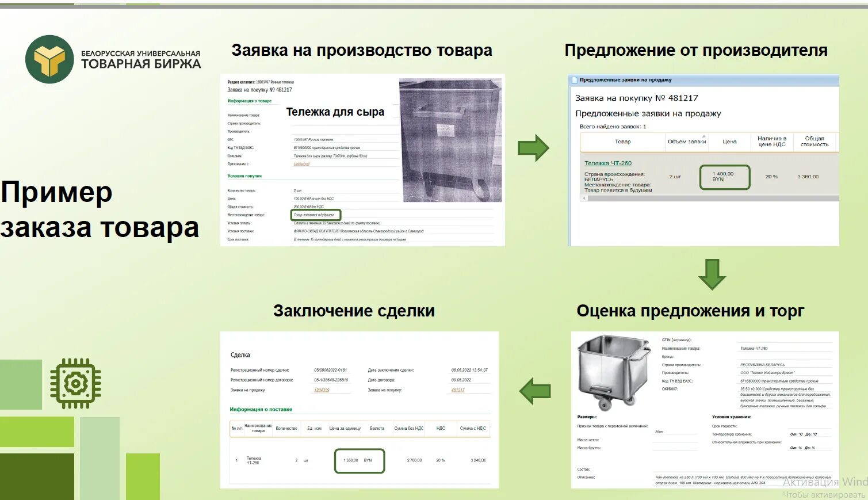Click the Belarusian Universal Commodity Exchange cube logo
Screen dimensions: 868x500
coord(49,59)
